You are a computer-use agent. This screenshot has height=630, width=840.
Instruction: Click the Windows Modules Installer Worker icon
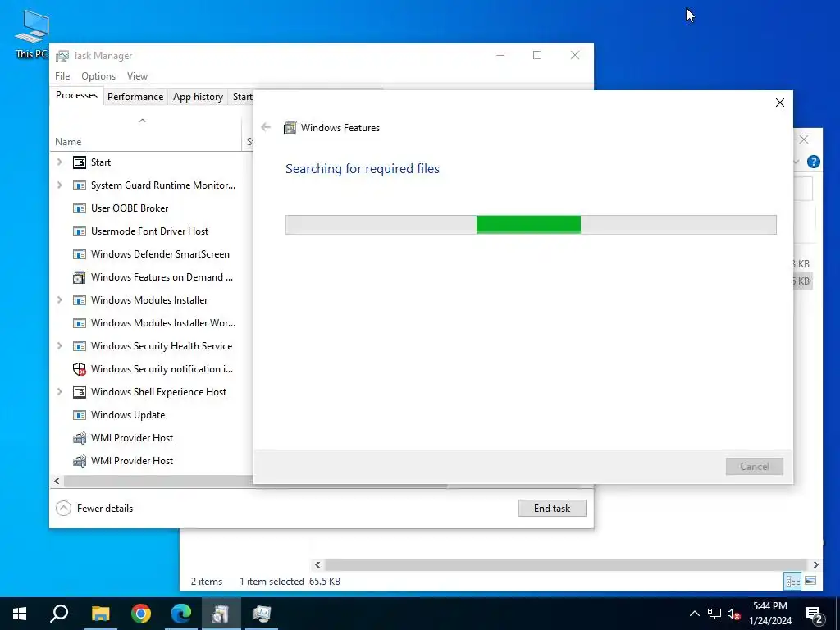[80, 323]
